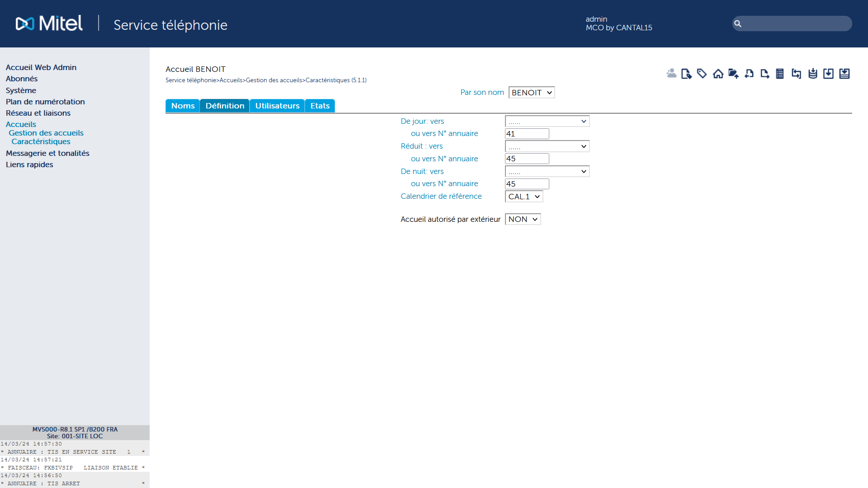Expand the Réduit vers dropdown
The height and width of the screenshot is (488, 868).
click(x=546, y=146)
